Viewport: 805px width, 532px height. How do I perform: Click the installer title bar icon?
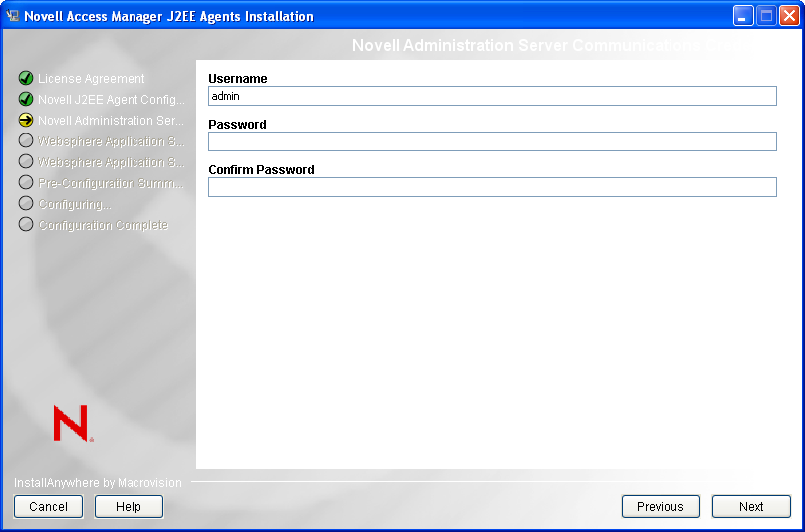(13, 16)
